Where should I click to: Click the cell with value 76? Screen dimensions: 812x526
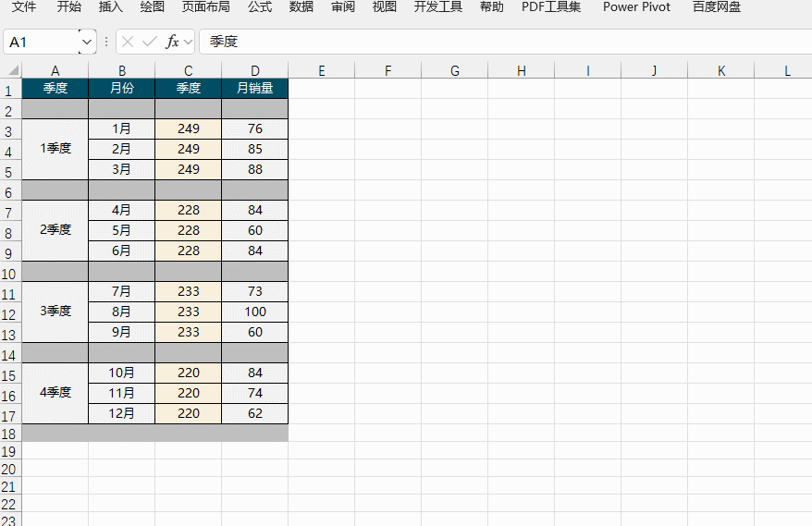tap(254, 128)
